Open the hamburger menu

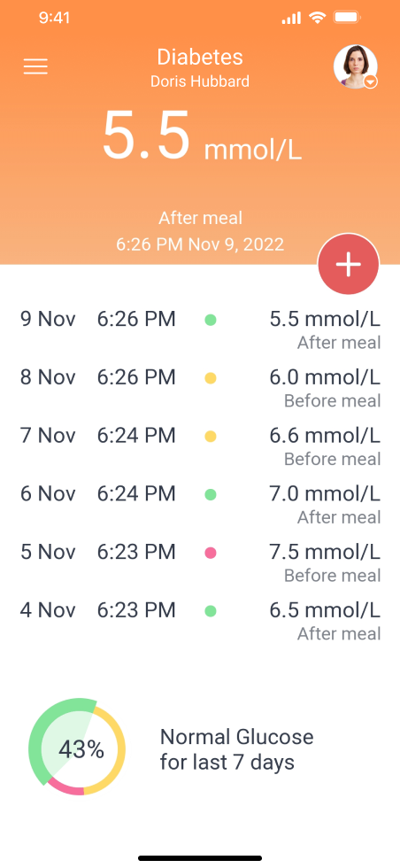pos(35,67)
